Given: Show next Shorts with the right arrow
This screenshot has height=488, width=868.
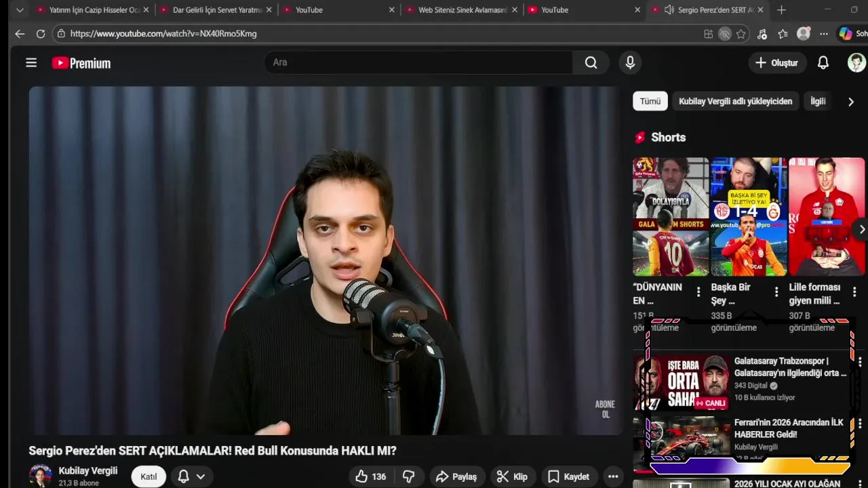Looking at the screenshot, I should [x=862, y=230].
